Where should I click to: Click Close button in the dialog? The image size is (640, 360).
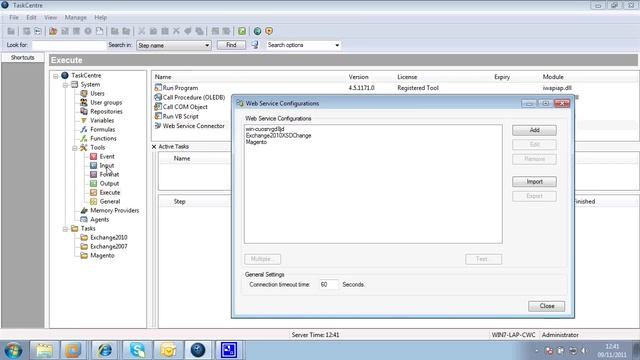(547, 306)
